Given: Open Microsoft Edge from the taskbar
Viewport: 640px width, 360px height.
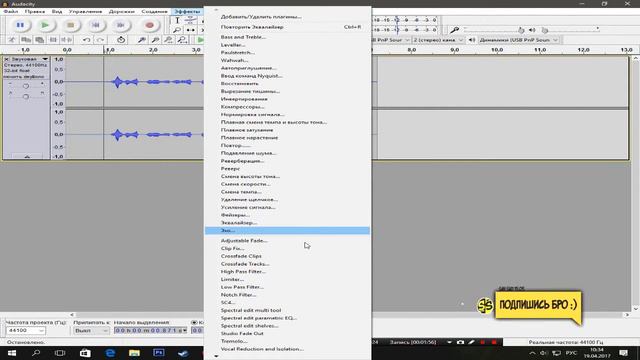Looking at the screenshot, I should point(110,353).
